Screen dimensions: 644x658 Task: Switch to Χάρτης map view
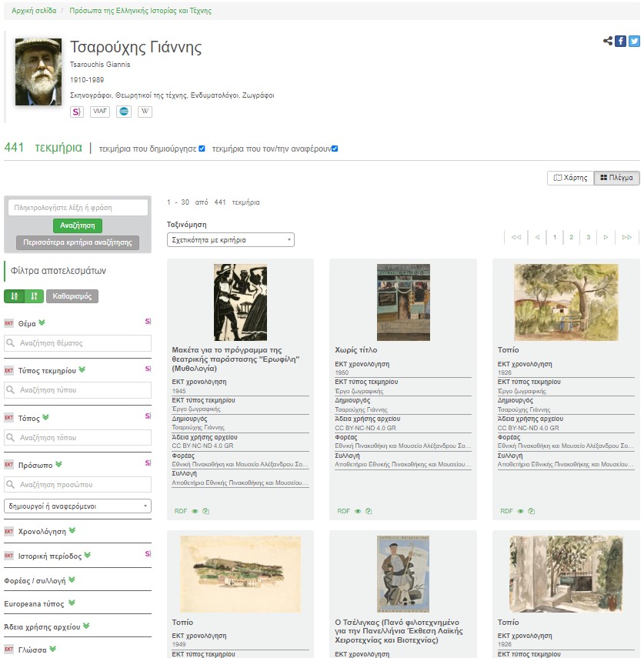571,178
